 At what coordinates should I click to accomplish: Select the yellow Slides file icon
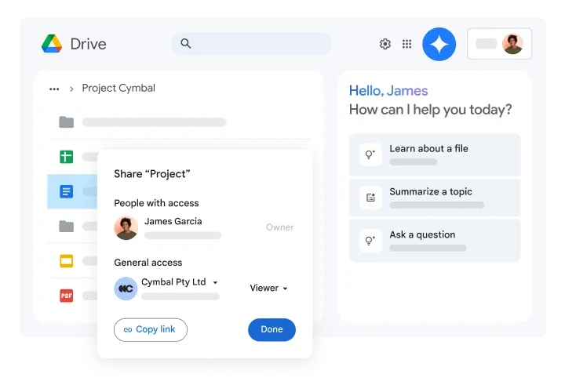click(x=66, y=261)
